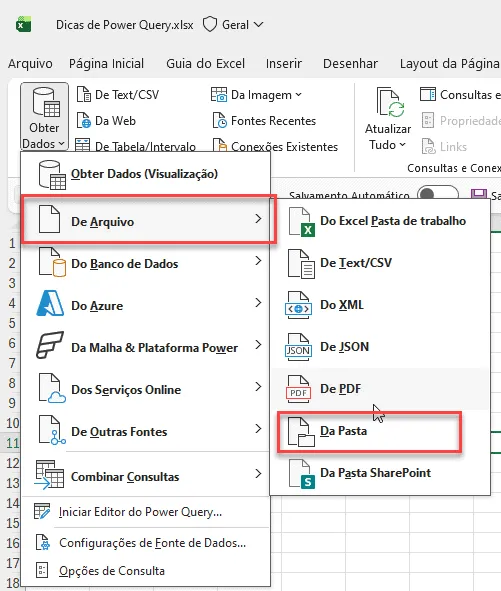Choose the De JSON file icon

[298, 347]
